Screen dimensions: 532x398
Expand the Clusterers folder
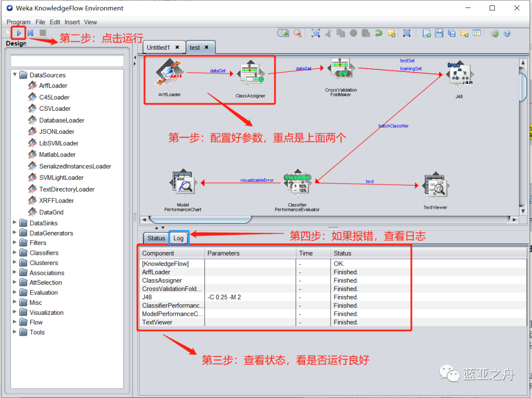click(15, 262)
